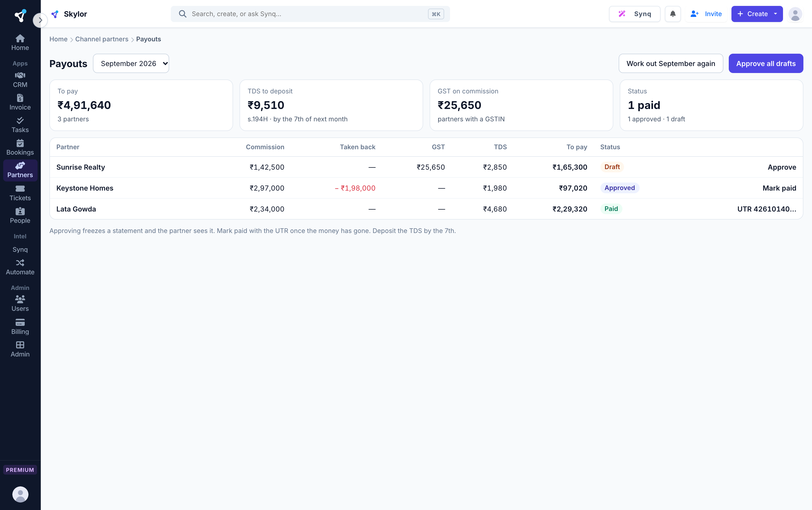Screen dimensions: 812x510
Task: Click the search magnifier icon
Action: (x=182, y=14)
